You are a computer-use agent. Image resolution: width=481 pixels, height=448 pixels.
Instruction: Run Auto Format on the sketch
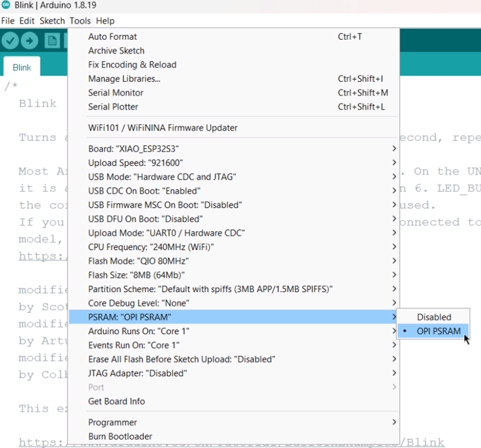click(112, 37)
